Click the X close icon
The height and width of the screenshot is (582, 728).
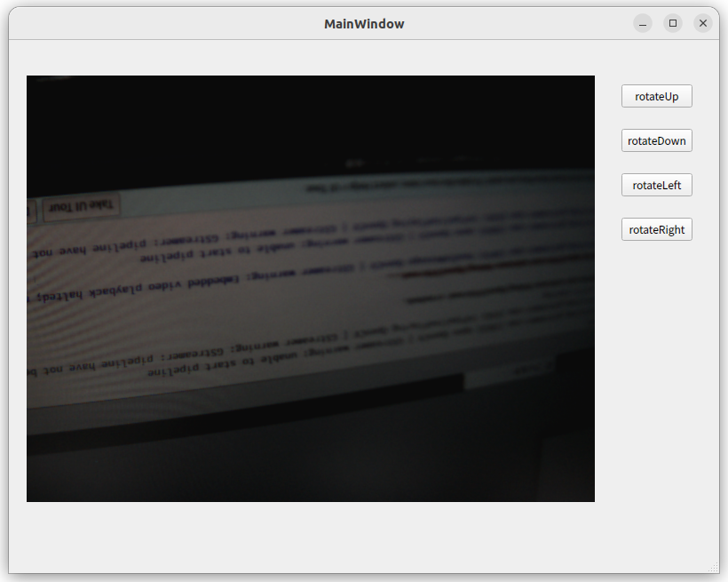(x=702, y=23)
